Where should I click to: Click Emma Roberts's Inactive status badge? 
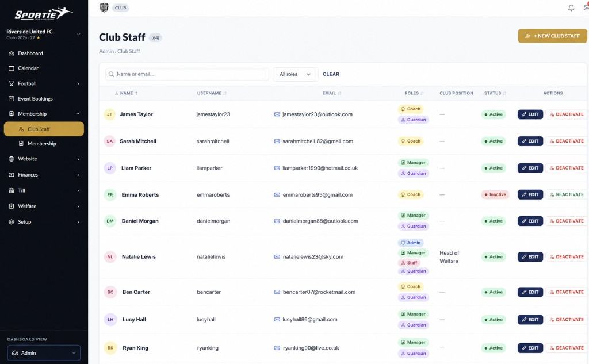[495, 194]
